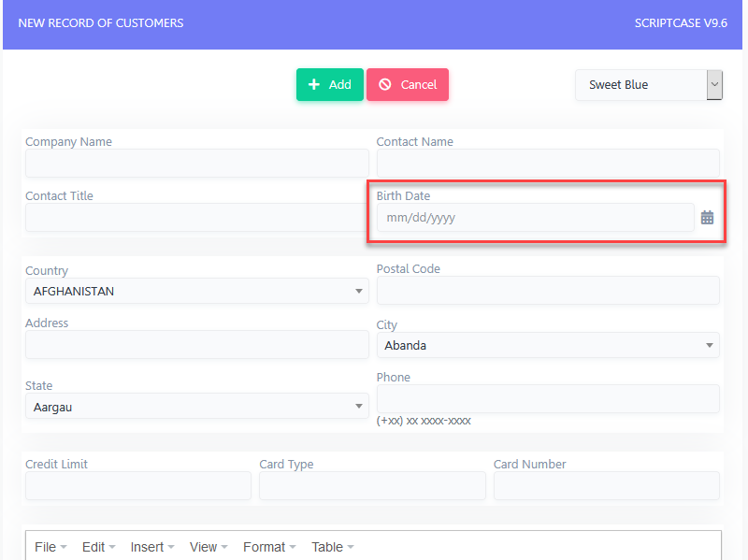Open the View menu in the editor

click(209, 547)
